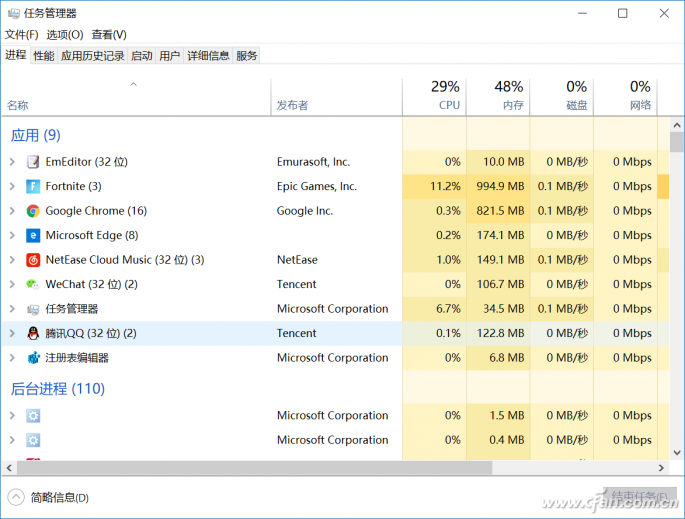This screenshot has width=685, height=519.
Task: Click the Fortnite app icon
Action: (x=33, y=187)
